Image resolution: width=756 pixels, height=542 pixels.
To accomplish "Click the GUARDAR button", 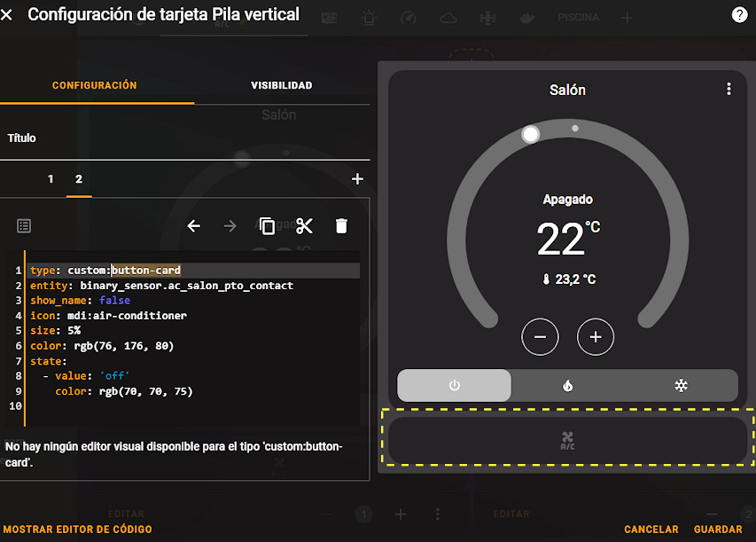I will tap(718, 530).
